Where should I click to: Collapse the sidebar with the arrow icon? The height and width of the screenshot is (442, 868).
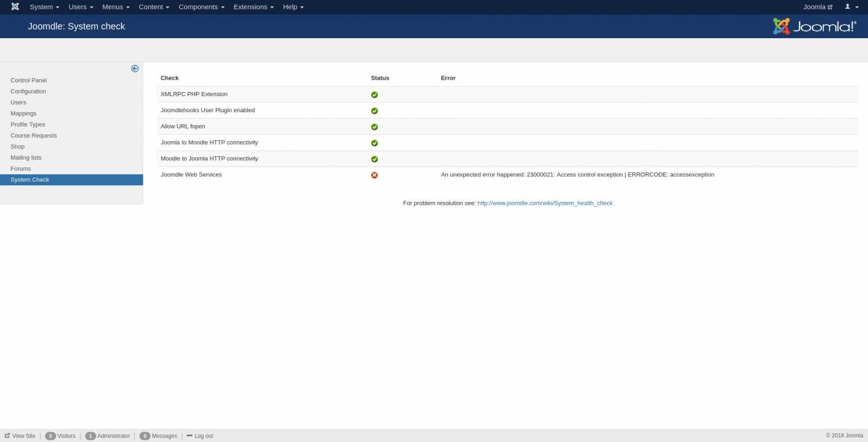[135, 68]
